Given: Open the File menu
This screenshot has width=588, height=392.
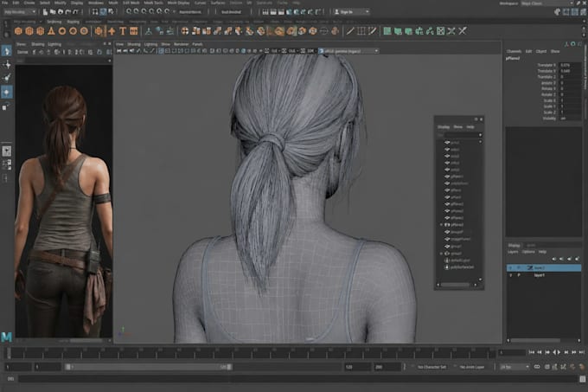Looking at the screenshot, I should point(4,3).
